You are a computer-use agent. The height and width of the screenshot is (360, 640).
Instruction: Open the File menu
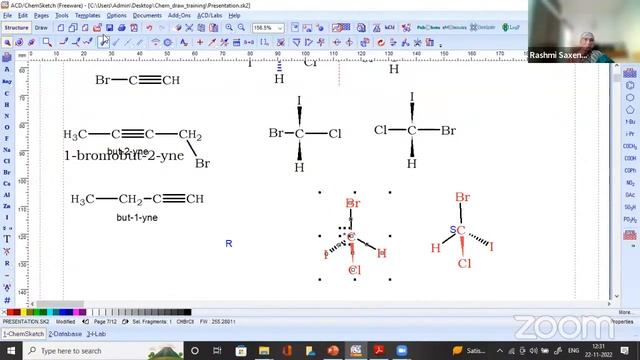[7, 16]
